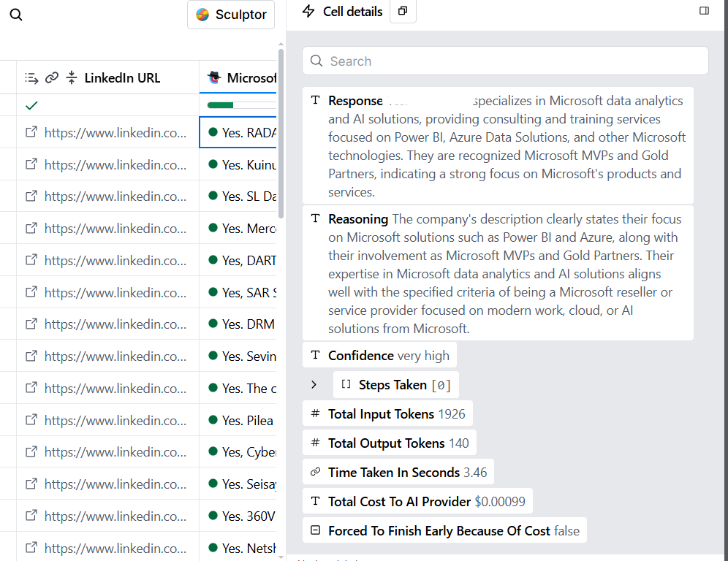Click the list icon in LinkedIn URL header

click(x=31, y=78)
